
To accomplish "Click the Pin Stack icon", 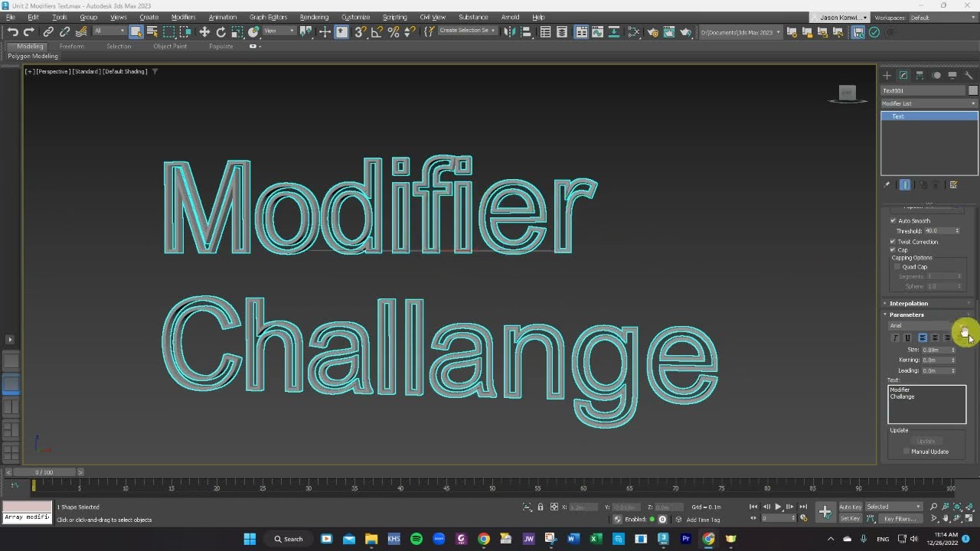I will (887, 184).
